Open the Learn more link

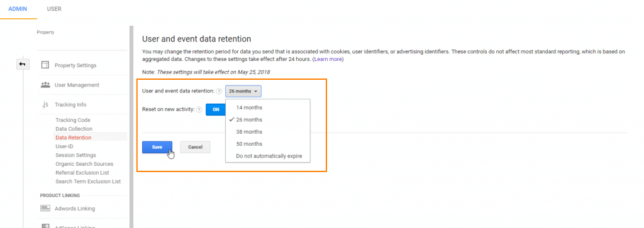[x=328, y=59]
